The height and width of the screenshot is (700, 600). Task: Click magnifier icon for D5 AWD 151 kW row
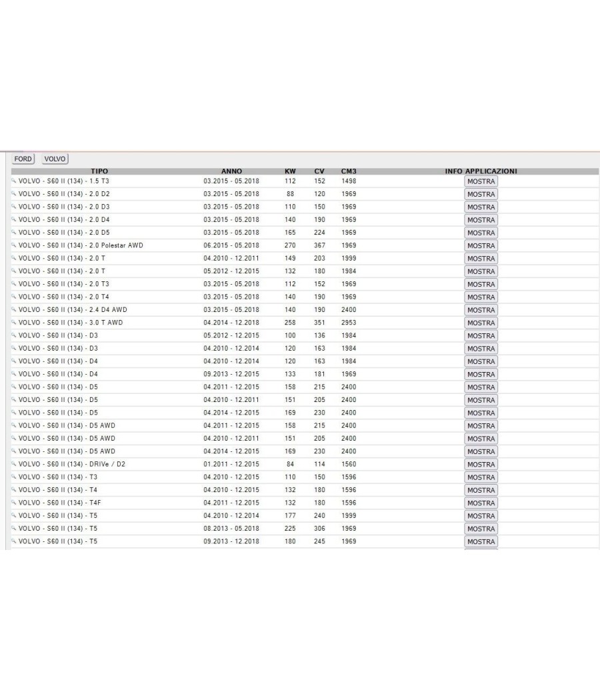(14, 438)
